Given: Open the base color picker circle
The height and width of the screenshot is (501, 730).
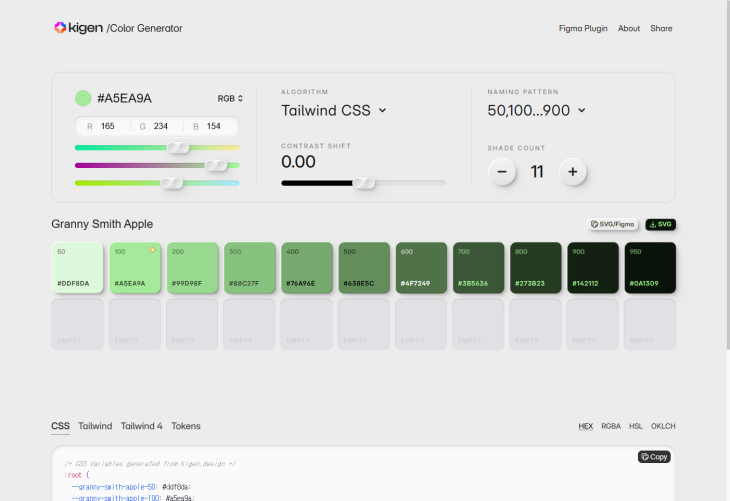Looking at the screenshot, I should pos(83,98).
